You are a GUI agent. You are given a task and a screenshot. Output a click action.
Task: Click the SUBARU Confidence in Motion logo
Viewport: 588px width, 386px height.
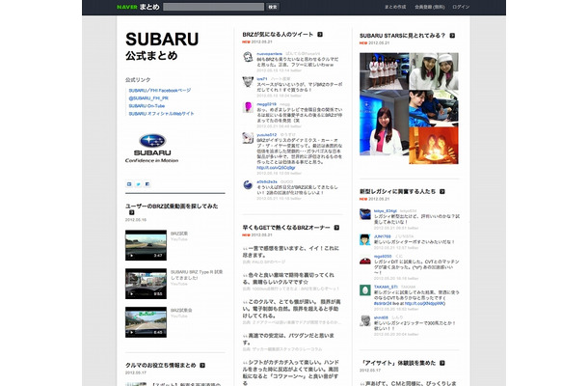[152, 149]
